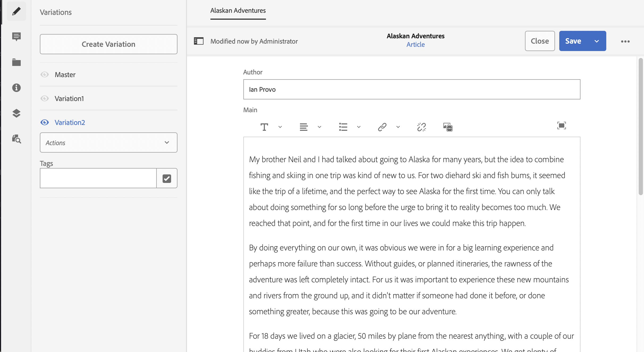Toggle the side panel icon
Screen dimensions: 644x352
click(x=198, y=41)
